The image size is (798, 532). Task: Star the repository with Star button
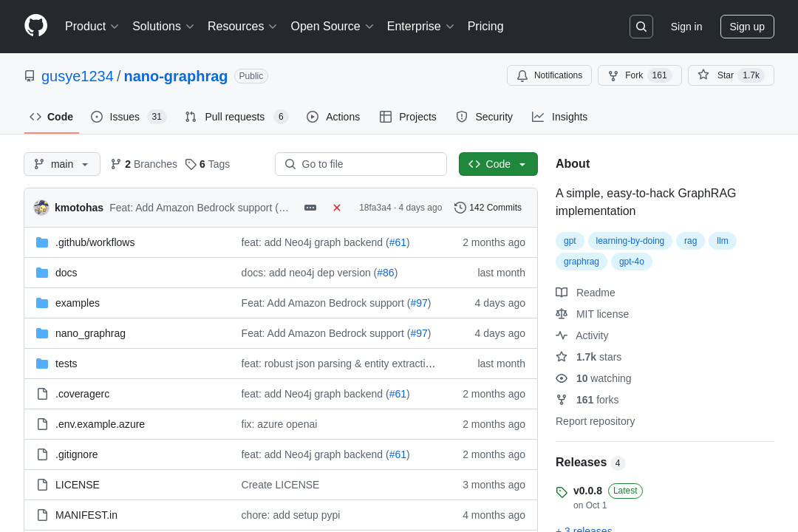tap(731, 75)
